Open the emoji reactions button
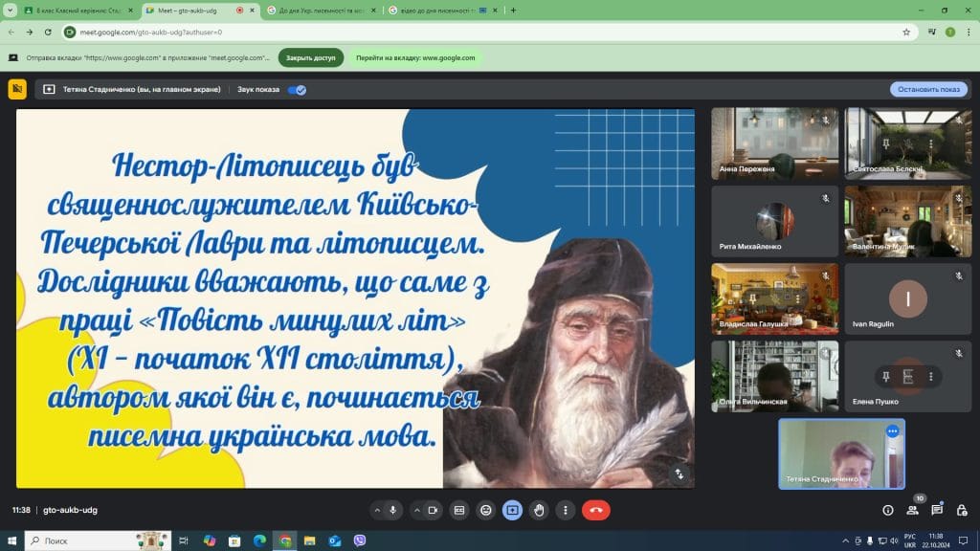Screen dimensions: 980x551 click(x=485, y=511)
